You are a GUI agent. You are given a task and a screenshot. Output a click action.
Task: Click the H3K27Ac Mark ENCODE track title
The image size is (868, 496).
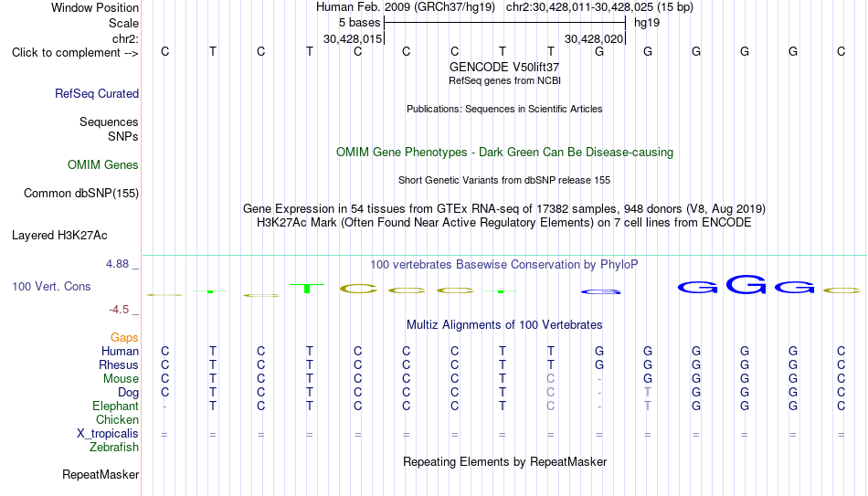504,223
